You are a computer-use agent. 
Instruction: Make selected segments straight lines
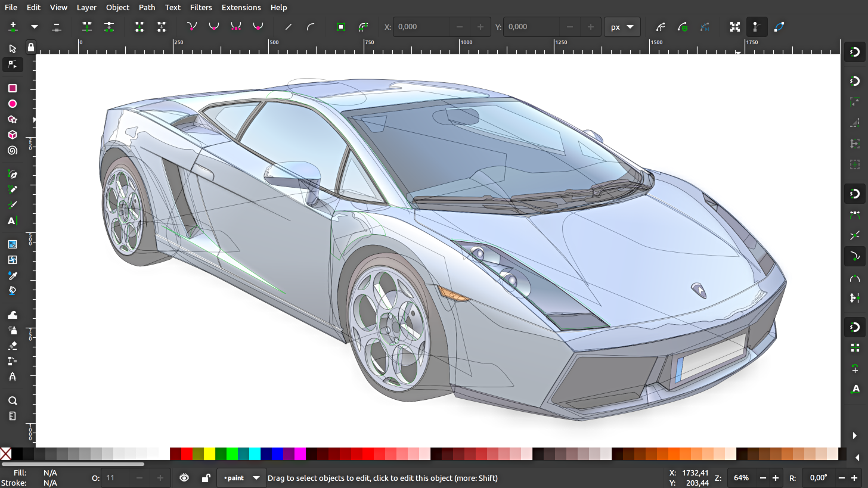[289, 27]
